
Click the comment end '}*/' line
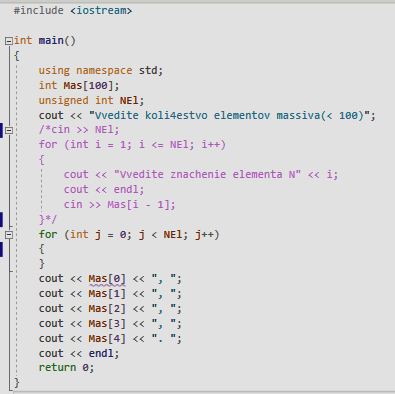pyautogui.click(x=48, y=220)
